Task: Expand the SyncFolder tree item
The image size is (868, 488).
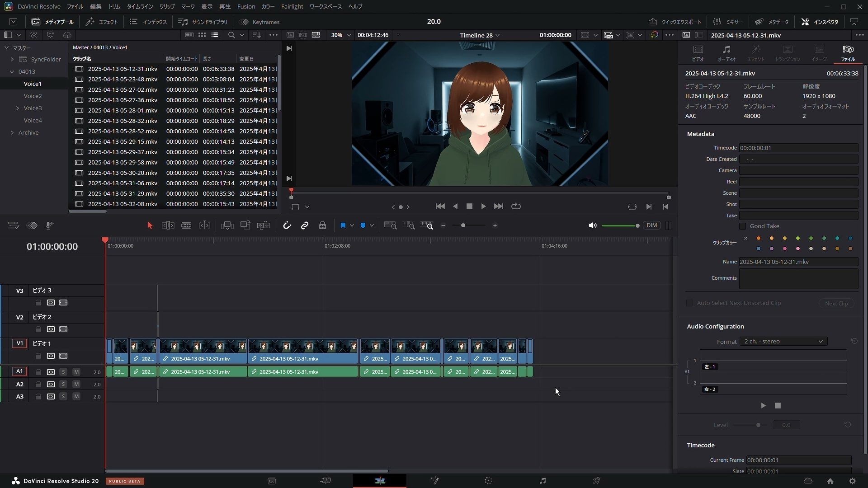Action: (12, 59)
